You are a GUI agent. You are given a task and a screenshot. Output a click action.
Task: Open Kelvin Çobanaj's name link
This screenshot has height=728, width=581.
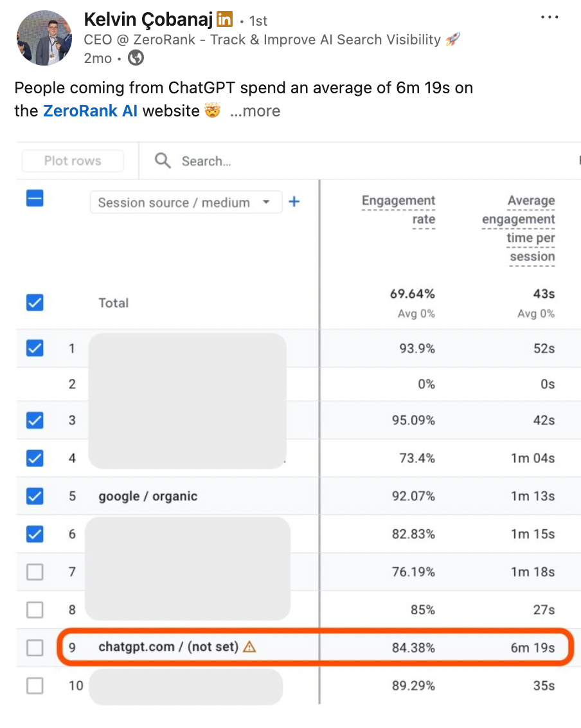pyautogui.click(x=148, y=19)
